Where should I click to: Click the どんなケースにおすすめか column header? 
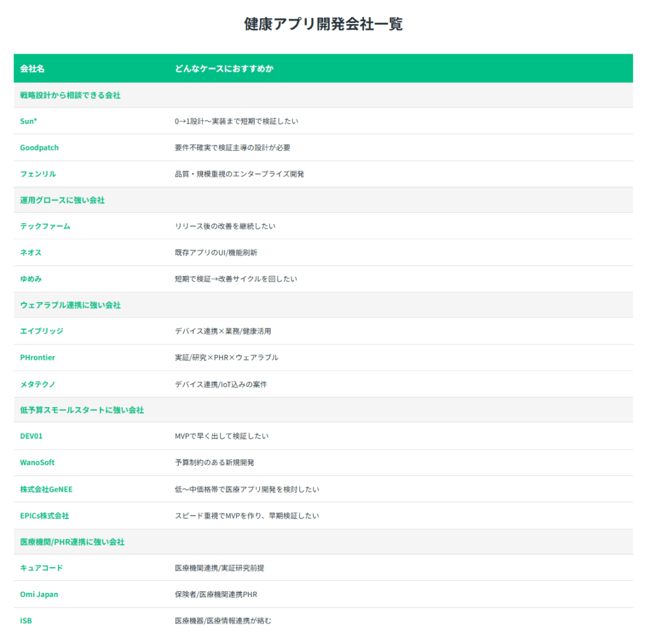(x=224, y=69)
